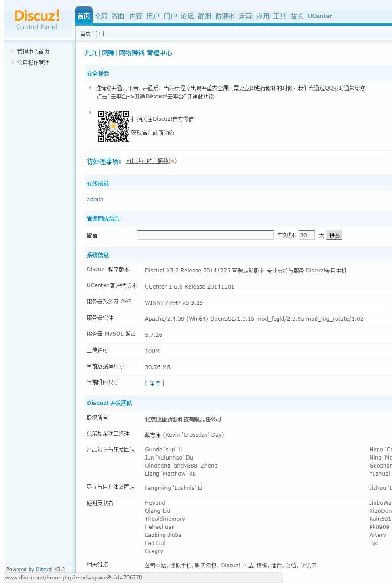Click contributor Pk0909
Screen dimensions: 392x583
point(379,527)
